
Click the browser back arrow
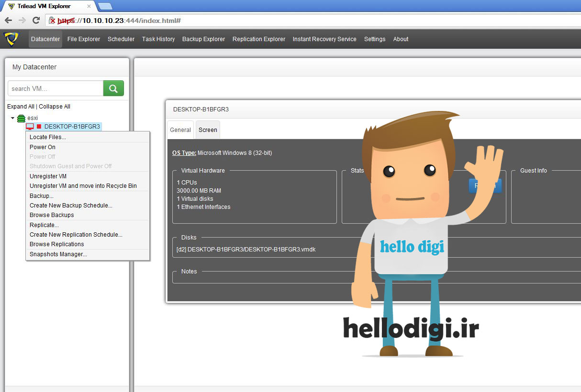pos(8,21)
